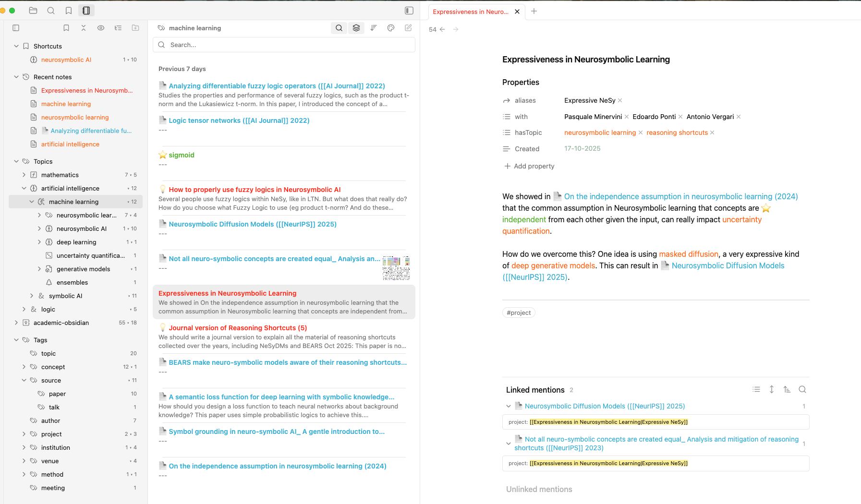Image resolution: width=861 pixels, height=504 pixels.
Task: Click the new folder icon in navigator toolbar
Action: coord(135,28)
